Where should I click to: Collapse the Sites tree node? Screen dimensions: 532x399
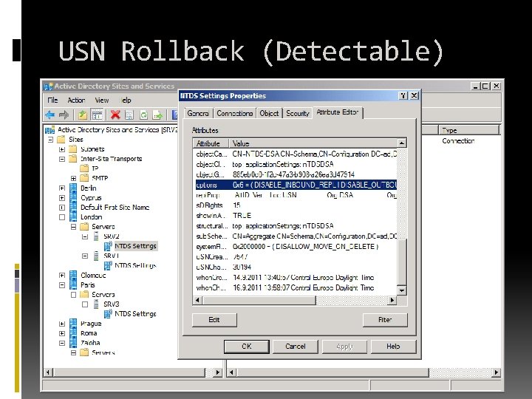(50, 140)
